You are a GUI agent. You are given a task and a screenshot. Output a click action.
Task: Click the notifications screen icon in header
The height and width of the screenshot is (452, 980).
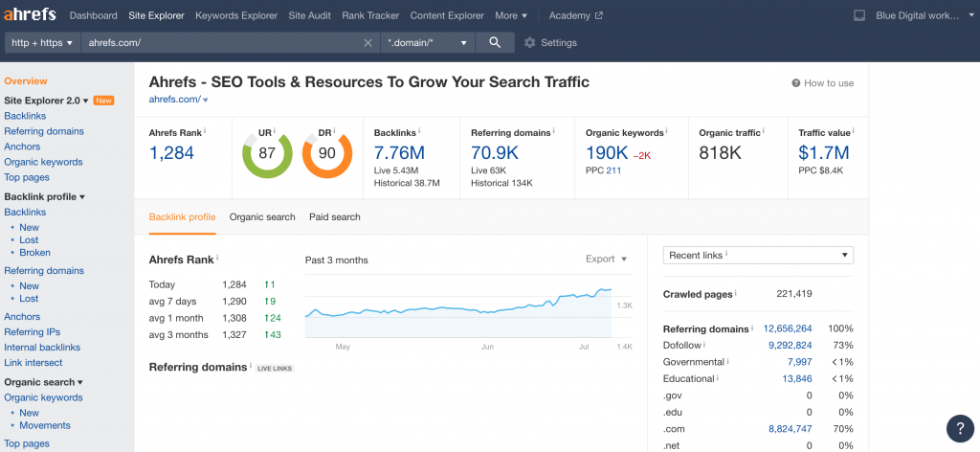(x=859, y=15)
